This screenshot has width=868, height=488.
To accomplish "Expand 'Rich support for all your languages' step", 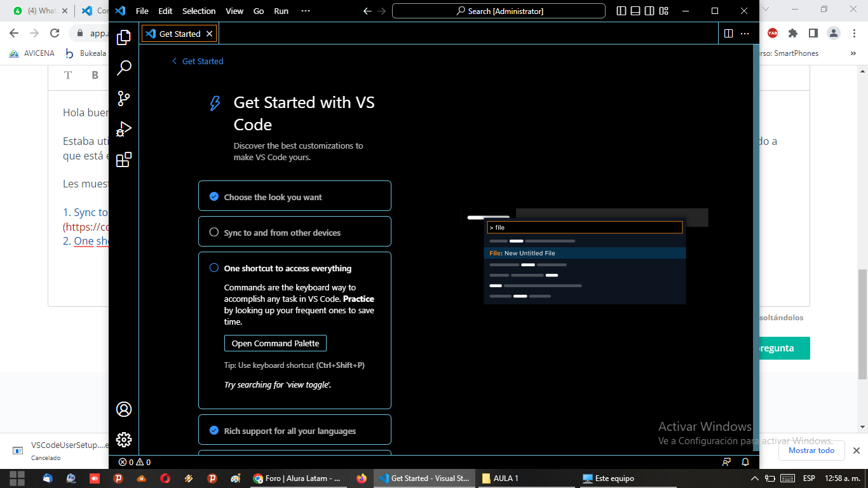I will (295, 430).
